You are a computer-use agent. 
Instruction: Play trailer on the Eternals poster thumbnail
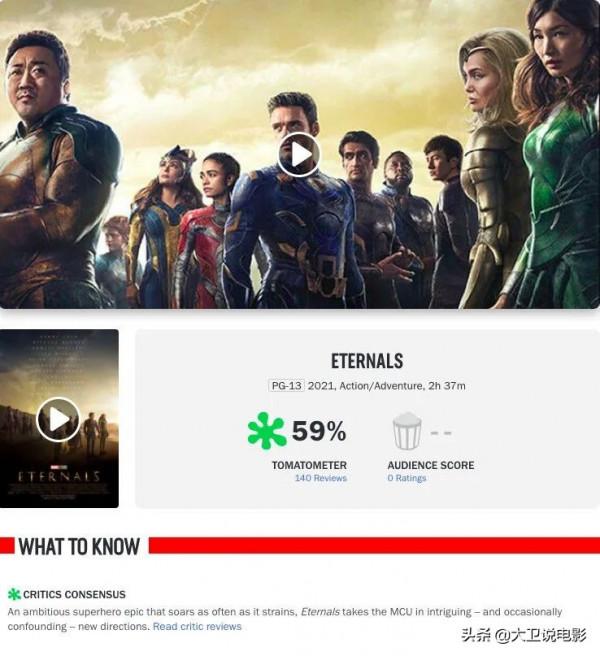(58, 419)
